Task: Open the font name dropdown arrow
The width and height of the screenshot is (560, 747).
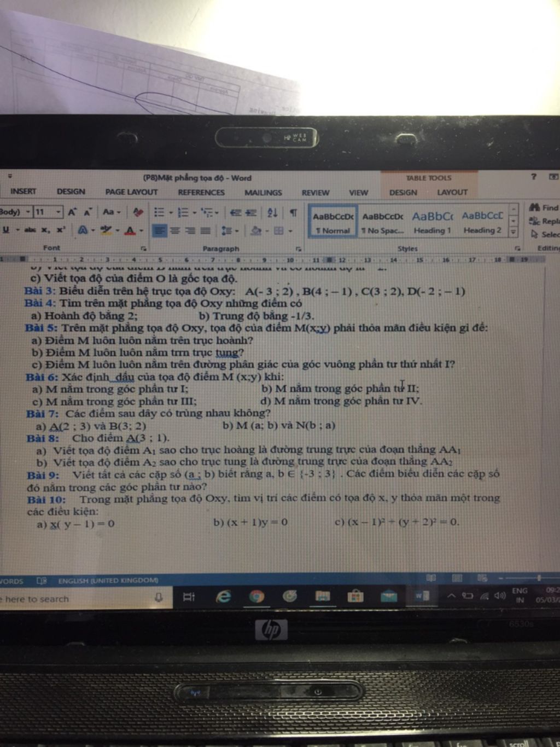Action: coord(28,212)
